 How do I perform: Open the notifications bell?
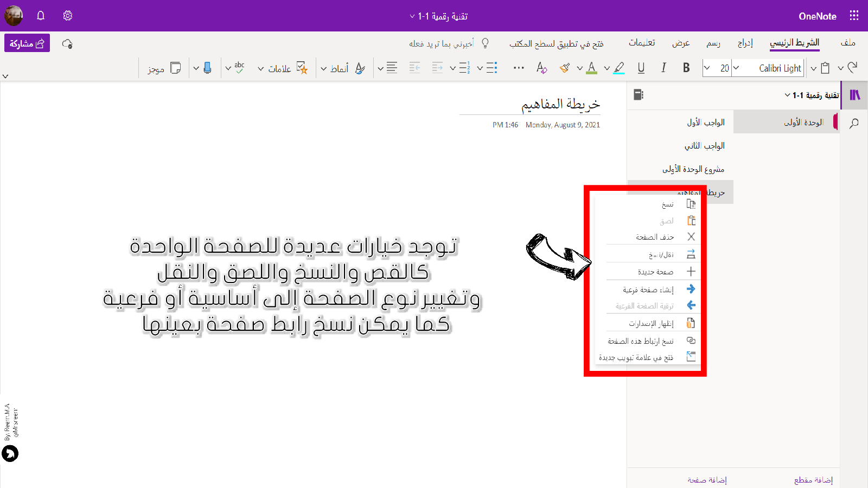pyautogui.click(x=41, y=16)
